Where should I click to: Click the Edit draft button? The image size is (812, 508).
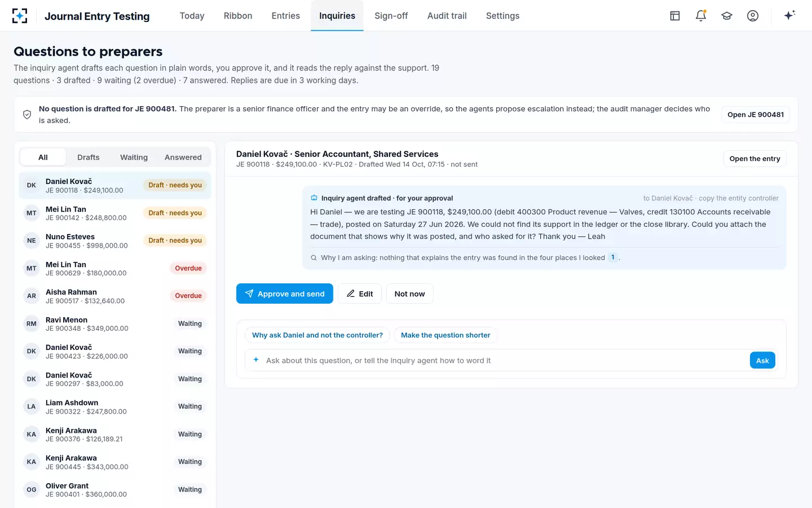[x=360, y=294]
